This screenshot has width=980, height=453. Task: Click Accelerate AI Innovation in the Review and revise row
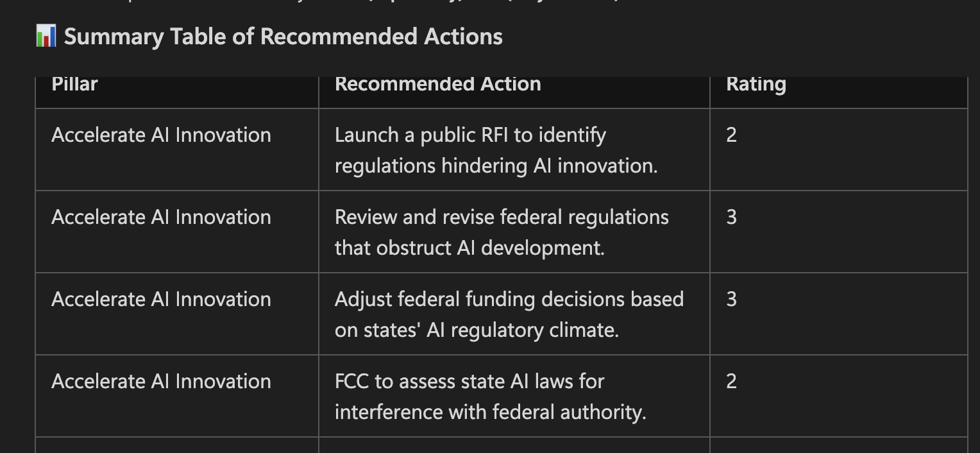coord(161,217)
